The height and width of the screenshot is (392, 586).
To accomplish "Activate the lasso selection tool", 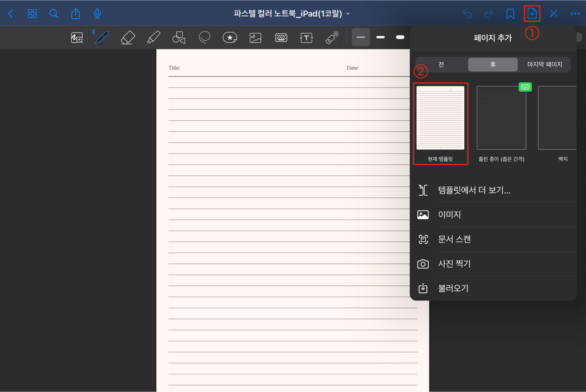I will [x=204, y=37].
